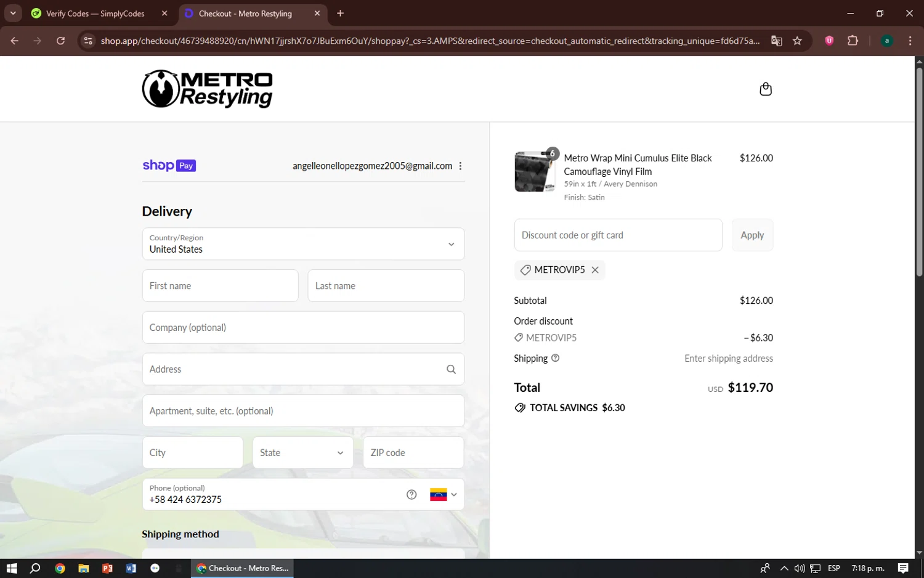Go back to the previous page
Screen dimensions: 924x578
point(15,41)
